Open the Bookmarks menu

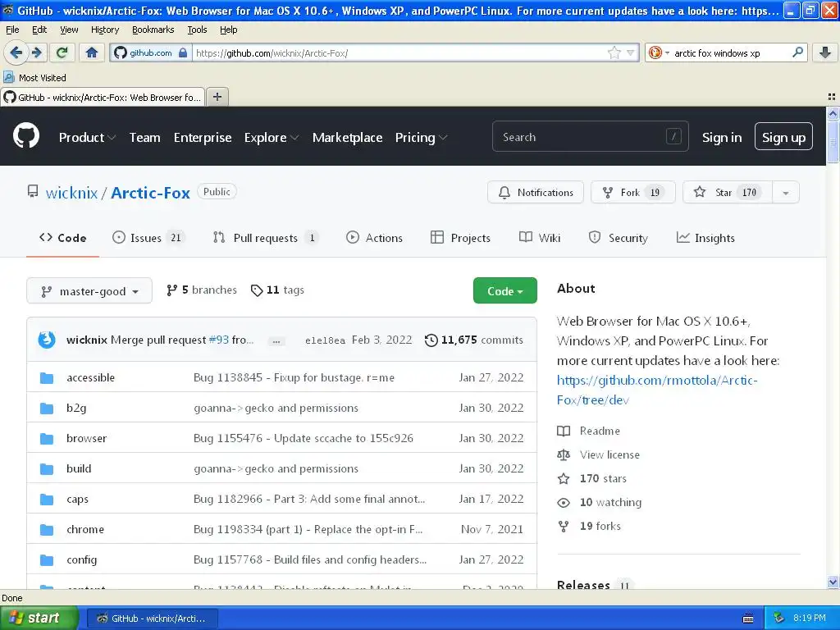[x=153, y=30]
